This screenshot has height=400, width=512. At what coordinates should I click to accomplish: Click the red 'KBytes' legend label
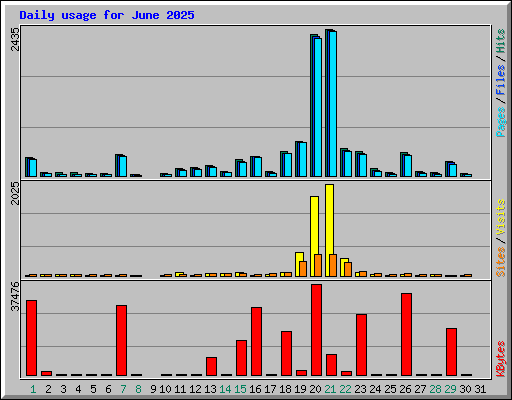[x=501, y=359]
